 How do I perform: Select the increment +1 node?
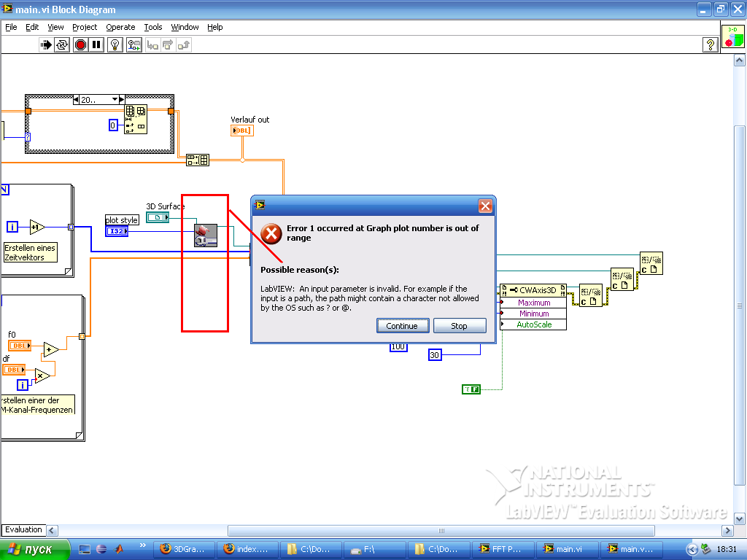[37, 227]
